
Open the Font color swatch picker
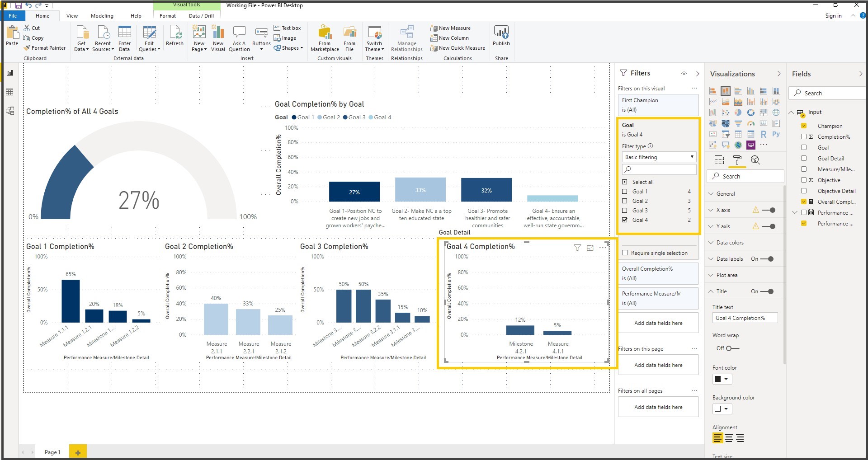click(x=722, y=379)
